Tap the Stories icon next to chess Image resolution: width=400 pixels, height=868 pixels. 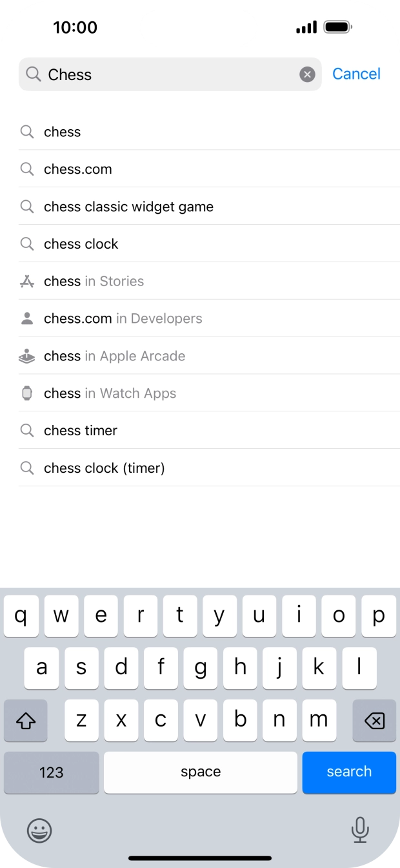[x=26, y=281]
